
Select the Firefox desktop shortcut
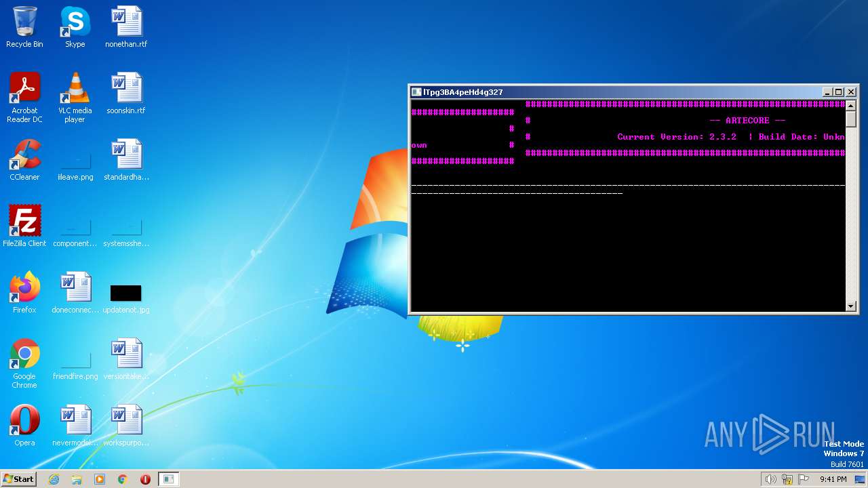tap(24, 293)
